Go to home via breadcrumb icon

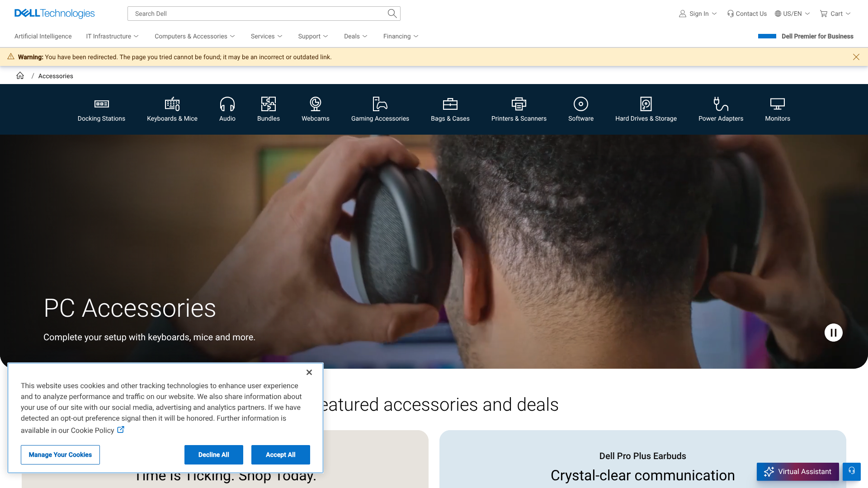(x=20, y=75)
